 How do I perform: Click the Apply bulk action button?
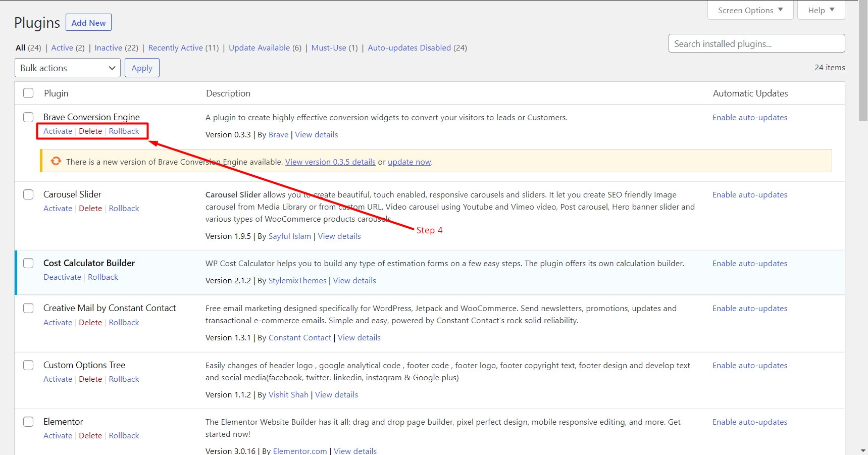click(142, 68)
